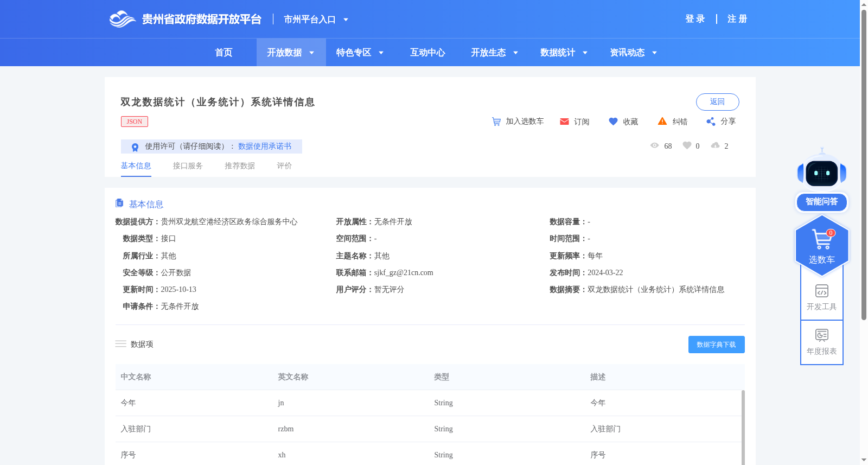This screenshot has height=465, width=868.
Task: Click the orange warning 纠错 icon
Action: click(x=662, y=122)
